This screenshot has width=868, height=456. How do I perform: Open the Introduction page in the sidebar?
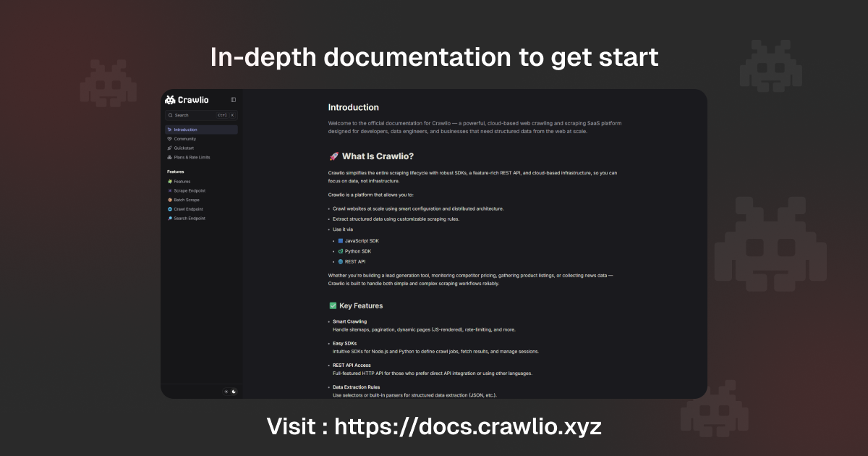[201, 130]
